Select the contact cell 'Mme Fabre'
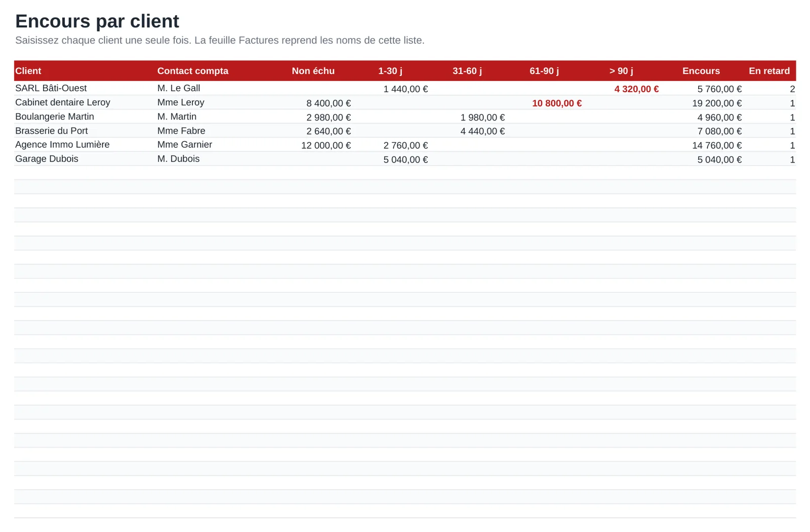Screen dimensions: 810x532 tap(181, 131)
